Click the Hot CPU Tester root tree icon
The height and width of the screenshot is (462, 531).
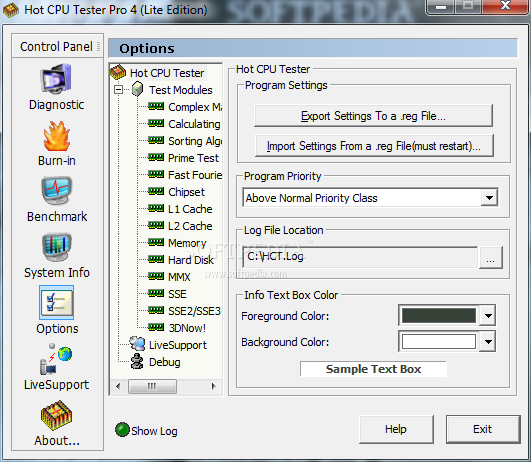[x=118, y=72]
